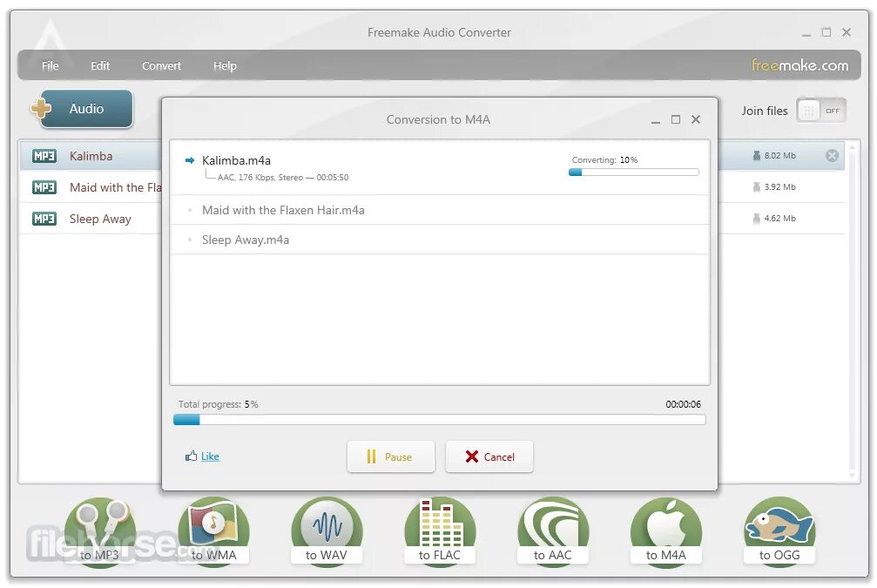The height and width of the screenshot is (588, 877).
Task: Open the Convert menu
Action: (162, 66)
